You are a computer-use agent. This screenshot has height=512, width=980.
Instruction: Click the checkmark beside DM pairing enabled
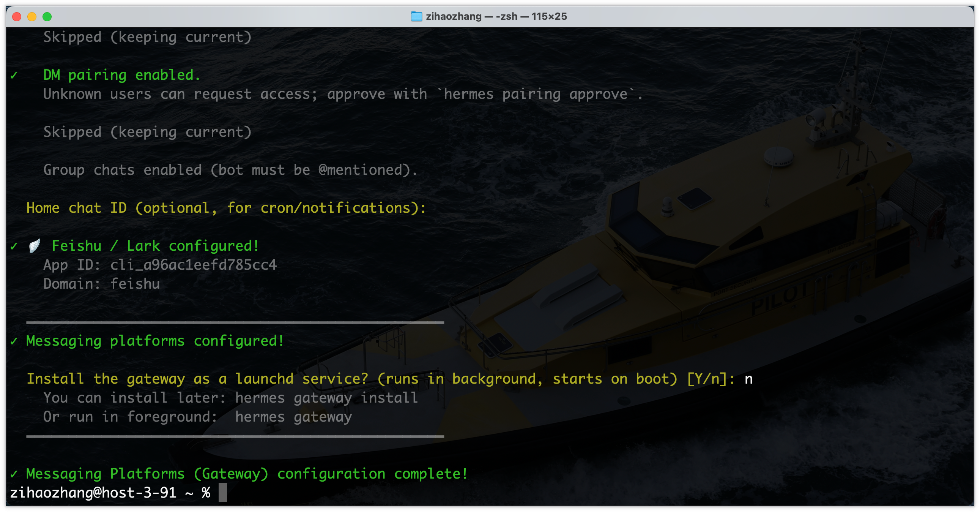[x=14, y=75]
